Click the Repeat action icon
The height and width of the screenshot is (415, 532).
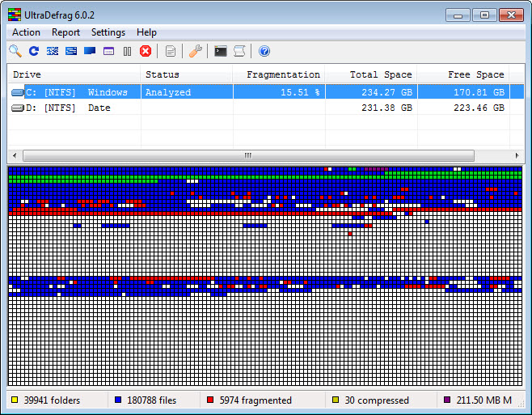pyautogui.click(x=34, y=51)
